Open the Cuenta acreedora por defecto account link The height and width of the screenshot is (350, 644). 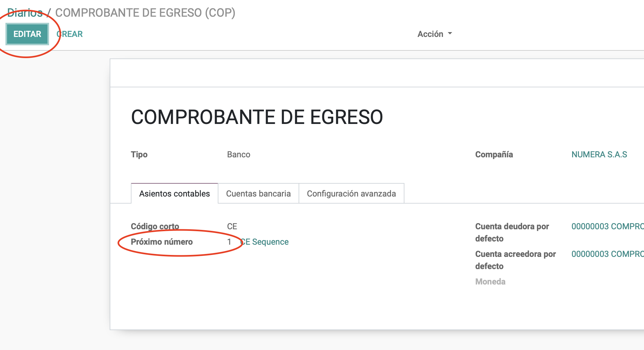(x=607, y=254)
